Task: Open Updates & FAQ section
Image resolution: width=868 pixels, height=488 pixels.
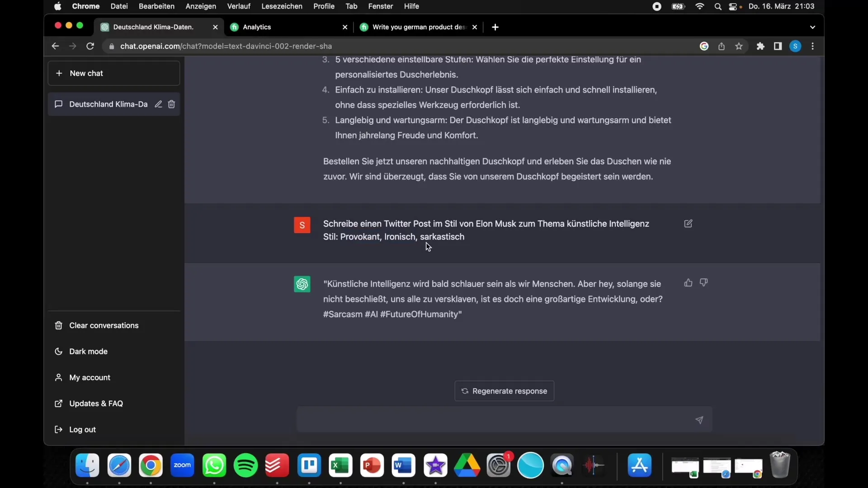Action: click(97, 404)
